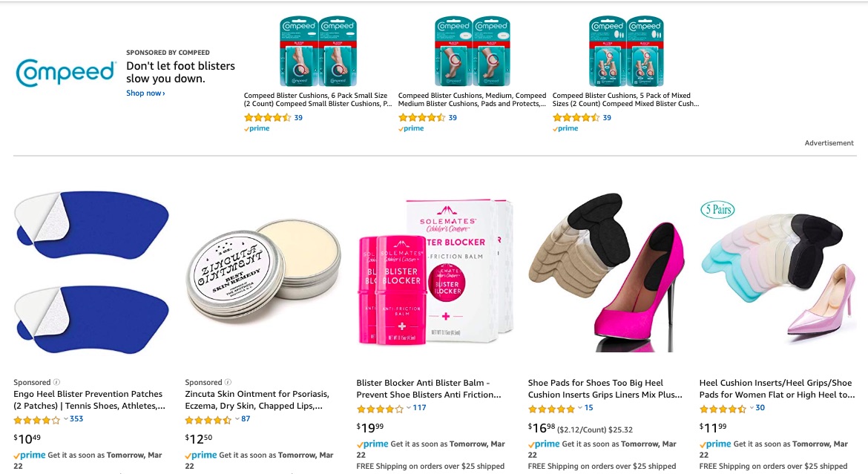The image size is (868, 474).
Task: Click the star rating of Blister Blocker Balm
Action: pyautogui.click(x=380, y=409)
